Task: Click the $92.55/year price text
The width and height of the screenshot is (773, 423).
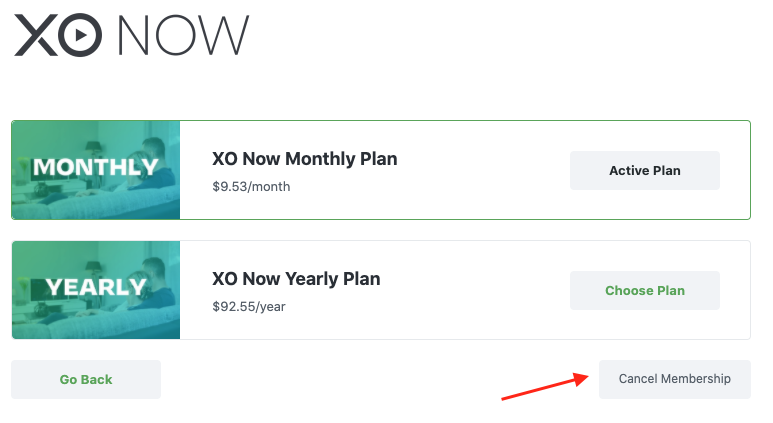Action: point(248,307)
